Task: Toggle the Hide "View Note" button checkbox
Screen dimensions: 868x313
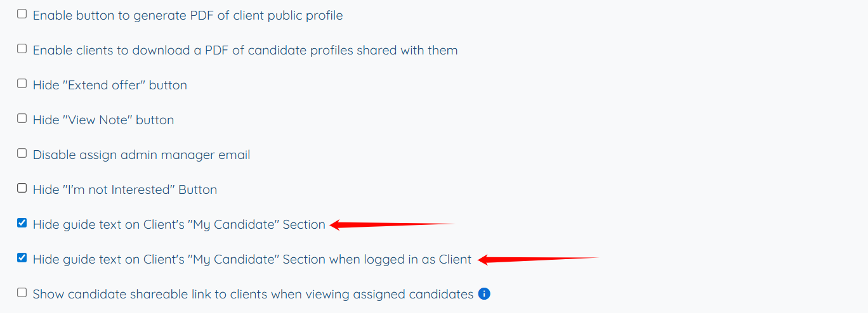Action: pos(22,118)
